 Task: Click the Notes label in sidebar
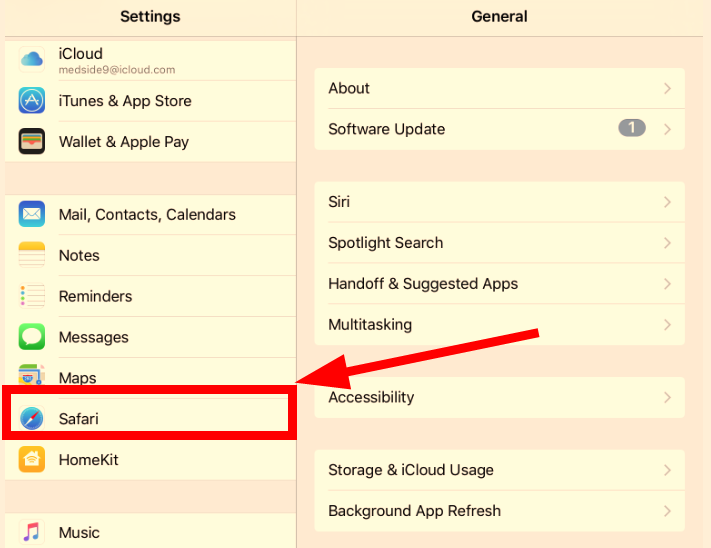coord(79,255)
